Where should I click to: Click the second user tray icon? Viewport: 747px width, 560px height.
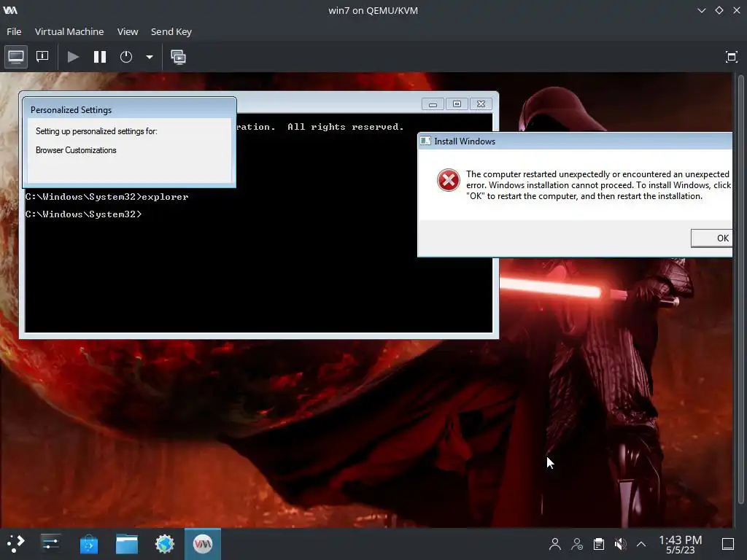pos(577,544)
